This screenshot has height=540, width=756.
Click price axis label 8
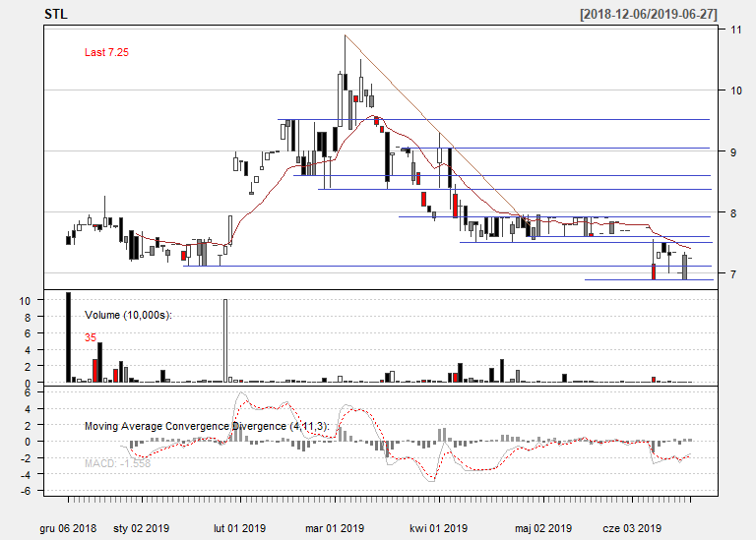pyautogui.click(x=733, y=212)
